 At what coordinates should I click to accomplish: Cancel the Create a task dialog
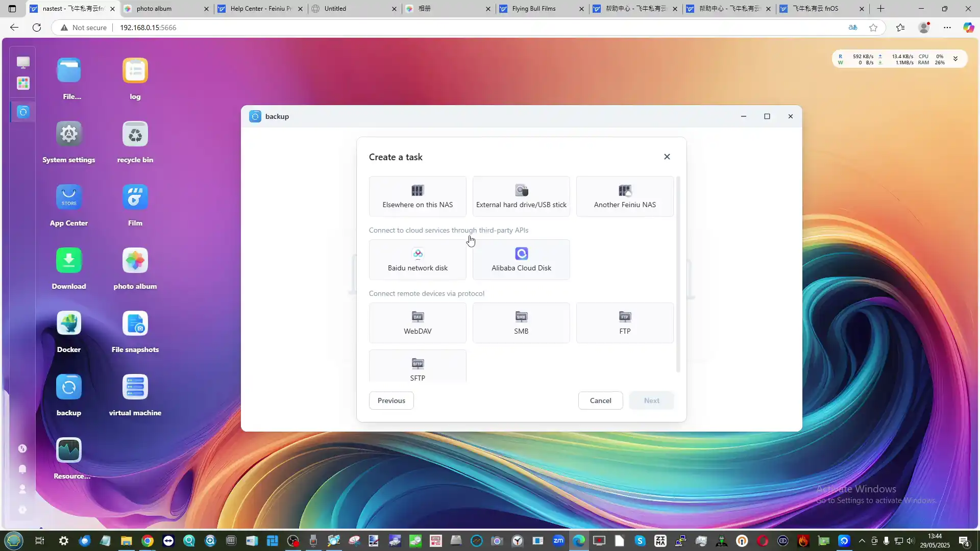600,400
